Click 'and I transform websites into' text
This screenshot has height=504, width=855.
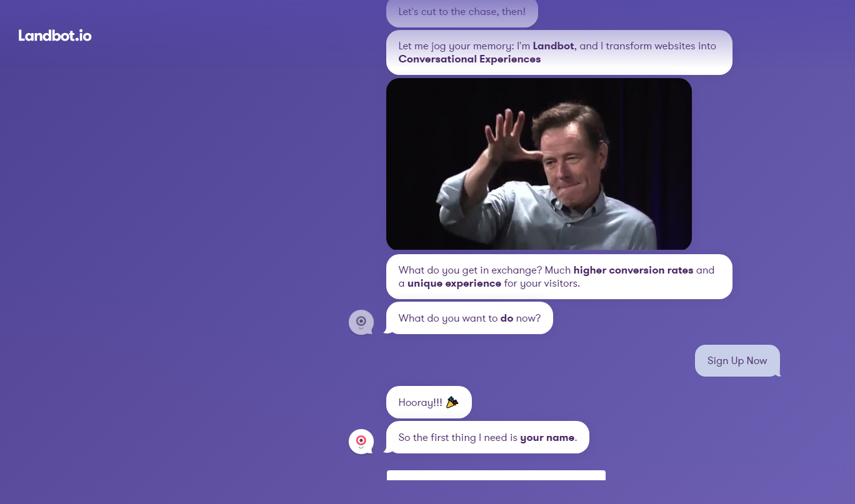tap(647, 46)
